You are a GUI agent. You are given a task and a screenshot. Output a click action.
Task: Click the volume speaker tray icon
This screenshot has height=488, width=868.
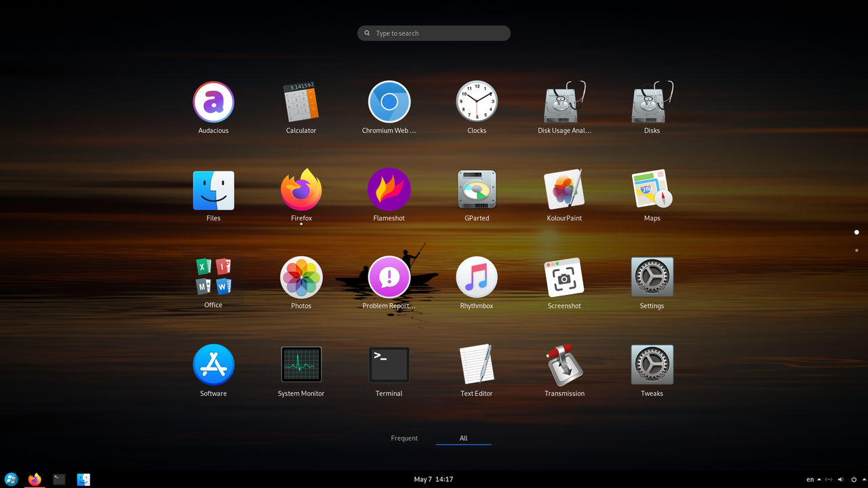click(842, 479)
